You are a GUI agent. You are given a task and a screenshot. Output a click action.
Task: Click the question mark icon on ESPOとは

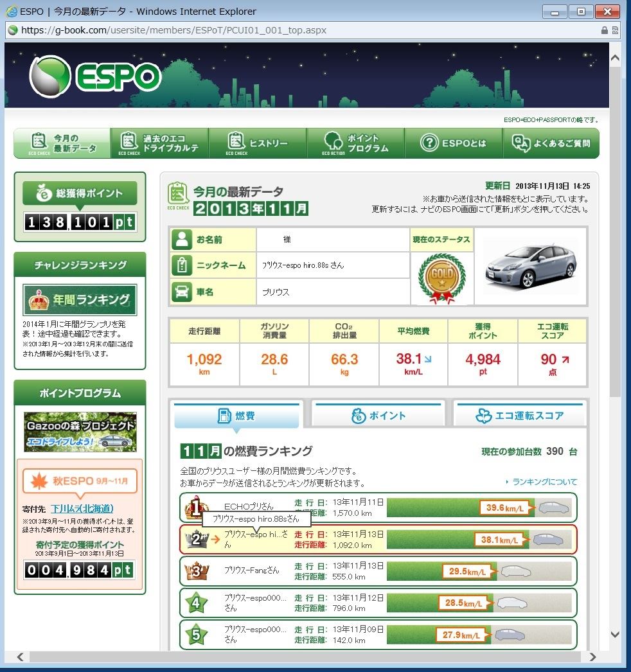click(x=429, y=143)
